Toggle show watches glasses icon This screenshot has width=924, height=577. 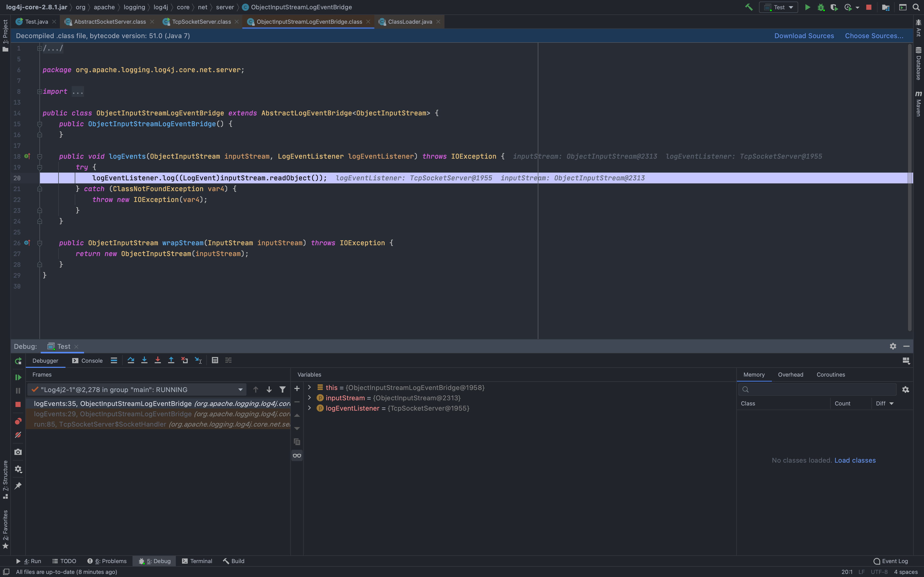[x=297, y=455]
